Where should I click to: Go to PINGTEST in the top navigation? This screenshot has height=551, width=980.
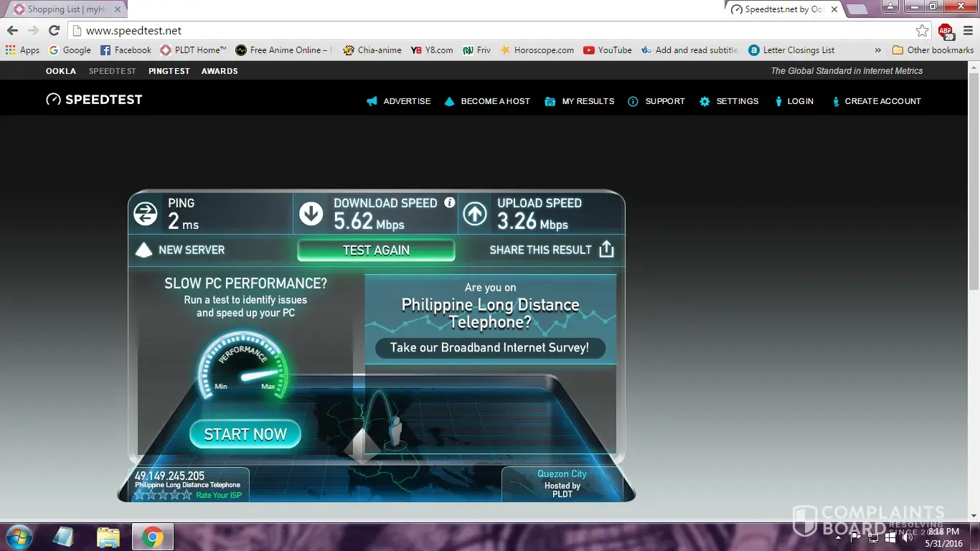(x=169, y=71)
